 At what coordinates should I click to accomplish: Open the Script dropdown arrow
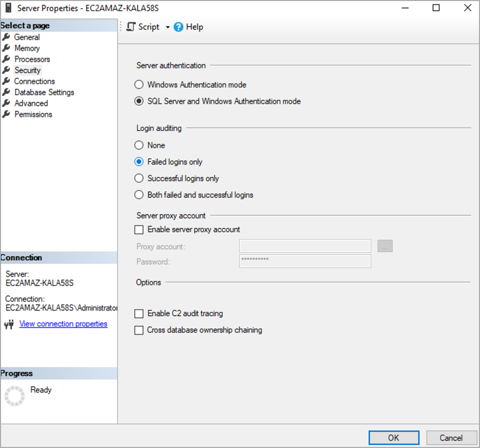[x=167, y=27]
